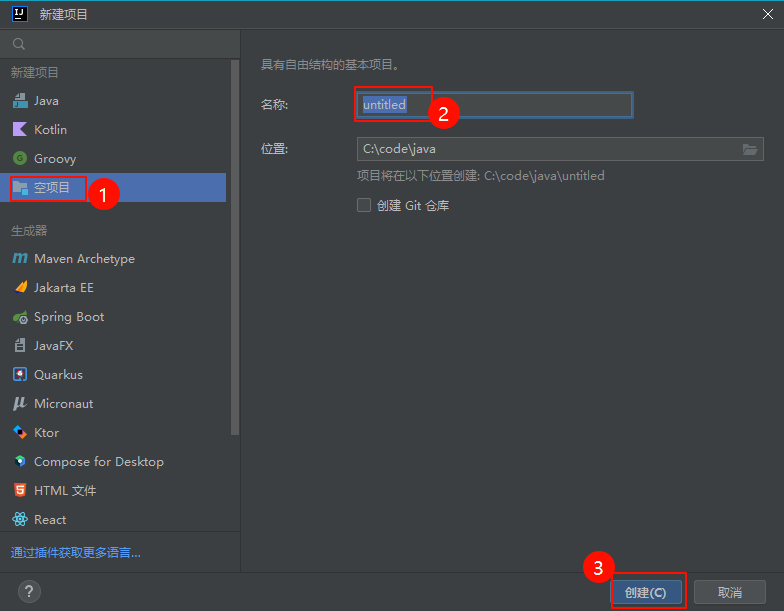Click the Jakarta EE icon
This screenshot has height=611, width=784.
pyautogui.click(x=20, y=288)
